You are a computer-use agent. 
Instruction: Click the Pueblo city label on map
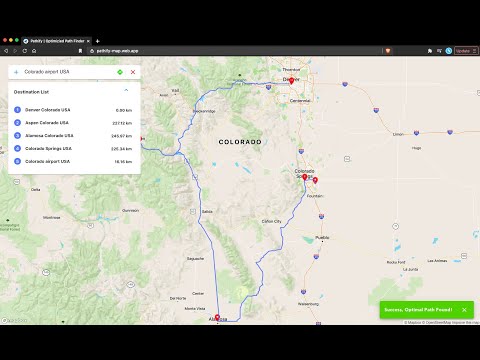(322, 237)
